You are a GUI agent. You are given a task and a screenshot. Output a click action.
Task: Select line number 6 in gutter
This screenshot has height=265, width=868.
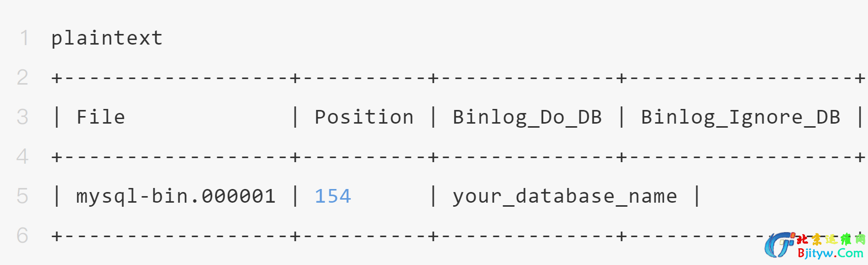pyautogui.click(x=22, y=236)
